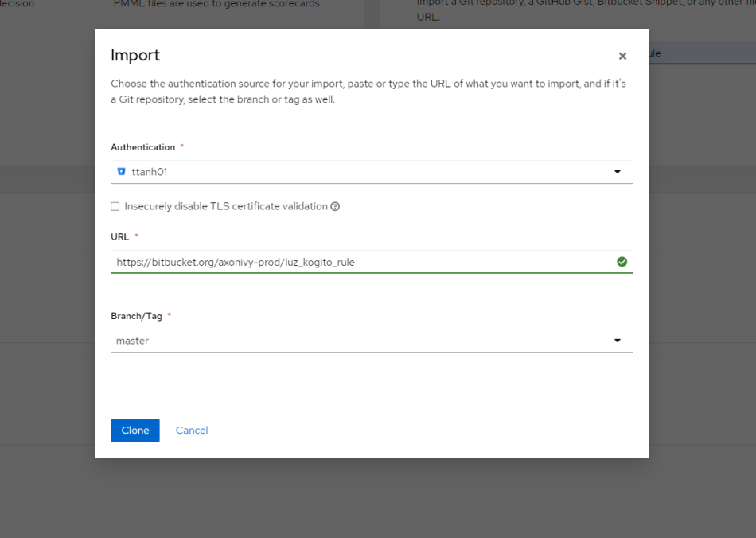Screen dimensions: 756x538
Task: Click the Import dialog title
Action: pos(135,55)
